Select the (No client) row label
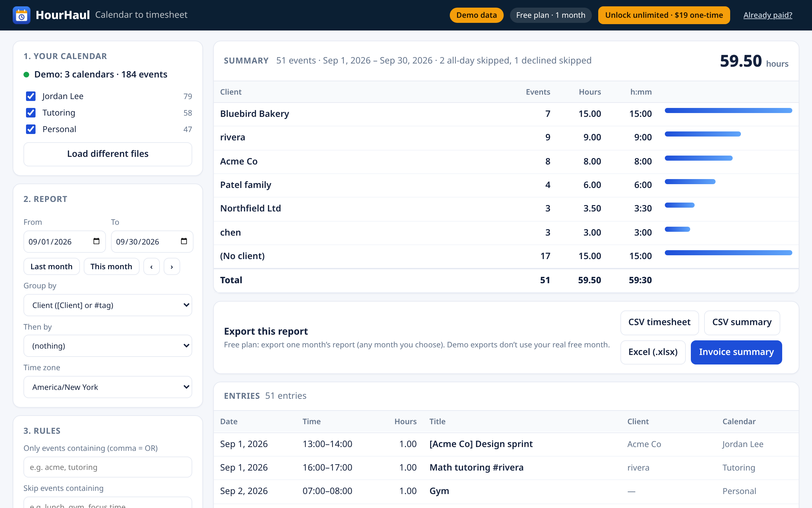 tap(242, 256)
